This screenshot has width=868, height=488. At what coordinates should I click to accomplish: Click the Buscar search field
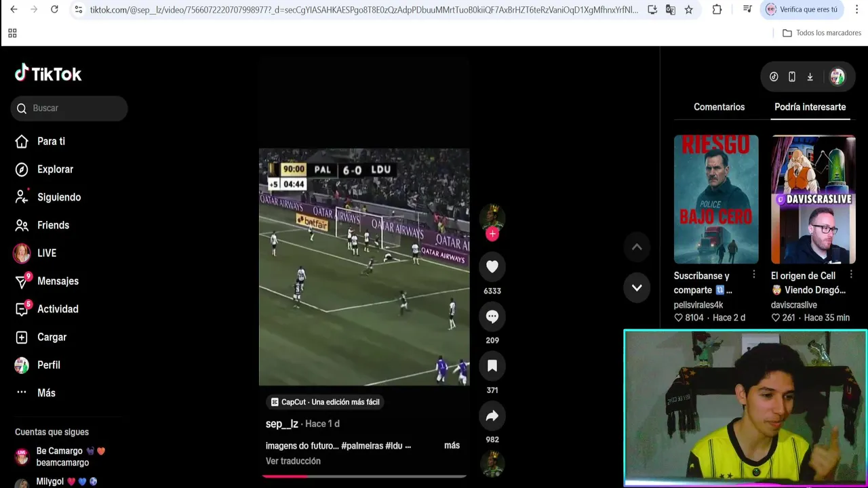69,108
